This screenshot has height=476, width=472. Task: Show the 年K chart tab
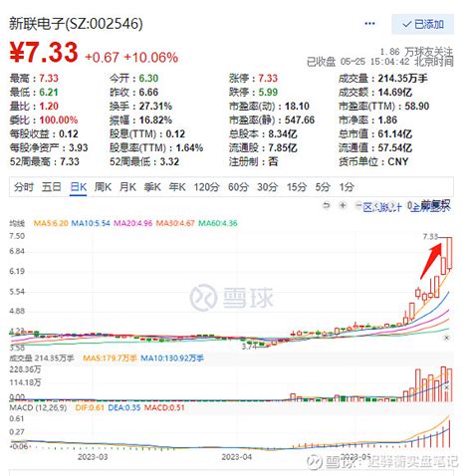click(177, 187)
